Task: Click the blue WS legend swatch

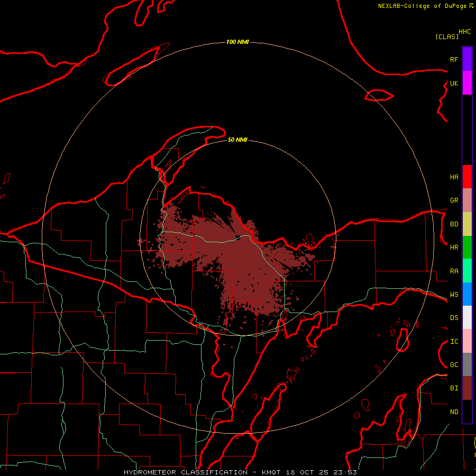Action: pos(467,294)
